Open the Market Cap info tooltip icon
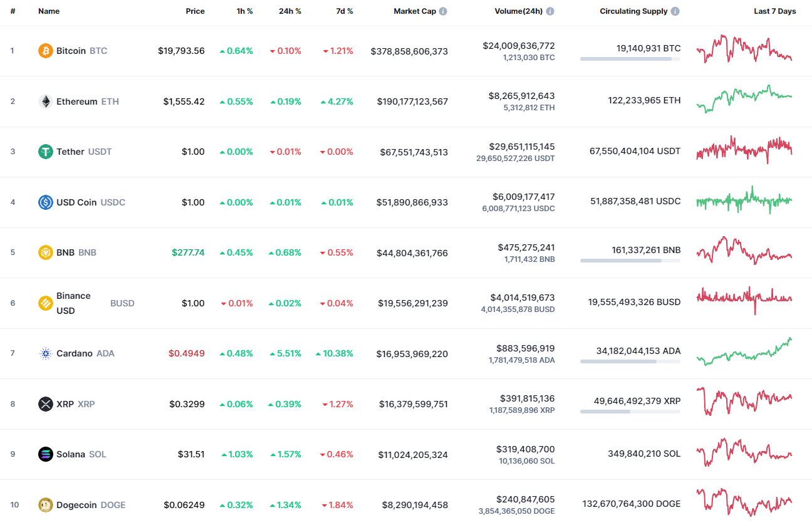 point(444,11)
